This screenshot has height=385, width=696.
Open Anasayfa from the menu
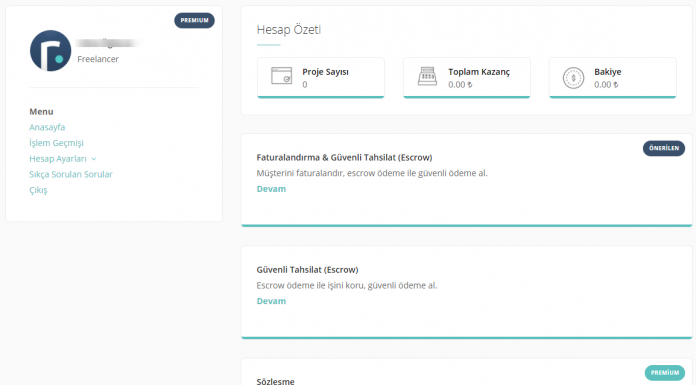pyautogui.click(x=47, y=127)
